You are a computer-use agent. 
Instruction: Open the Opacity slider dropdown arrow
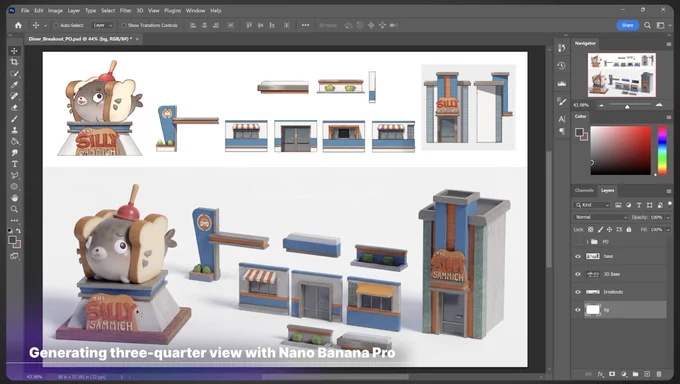(667, 217)
